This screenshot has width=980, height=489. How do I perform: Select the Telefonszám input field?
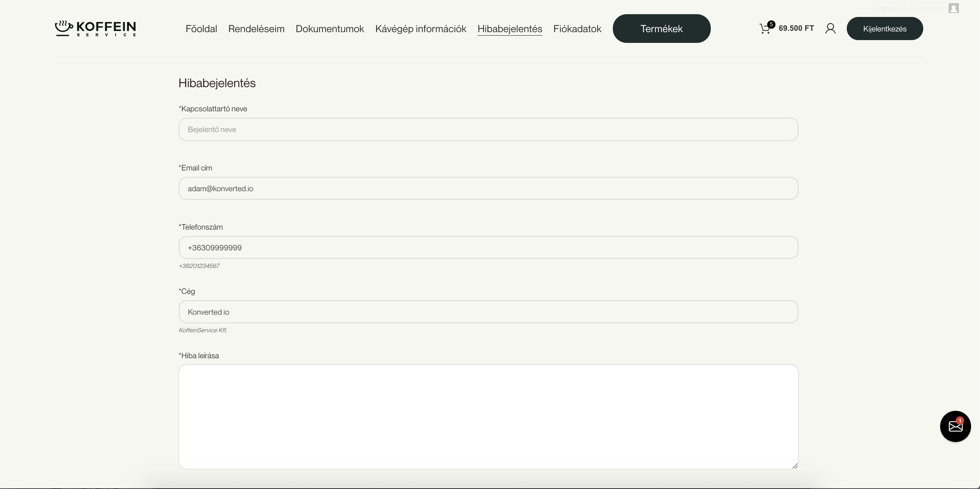(488, 248)
